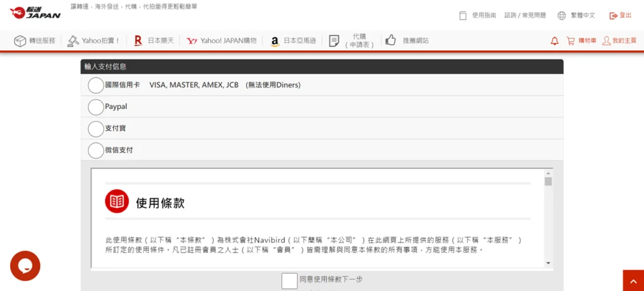Open the chat support bubble

click(x=25, y=266)
